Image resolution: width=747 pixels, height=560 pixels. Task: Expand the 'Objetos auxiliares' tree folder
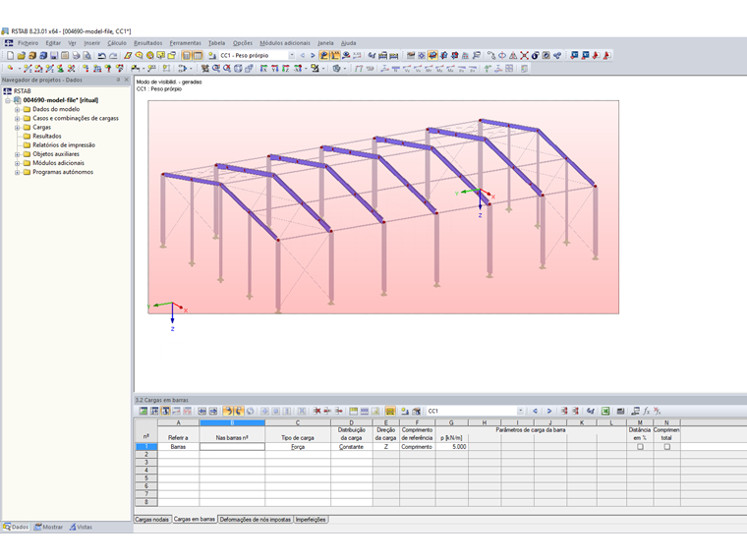(x=17, y=154)
